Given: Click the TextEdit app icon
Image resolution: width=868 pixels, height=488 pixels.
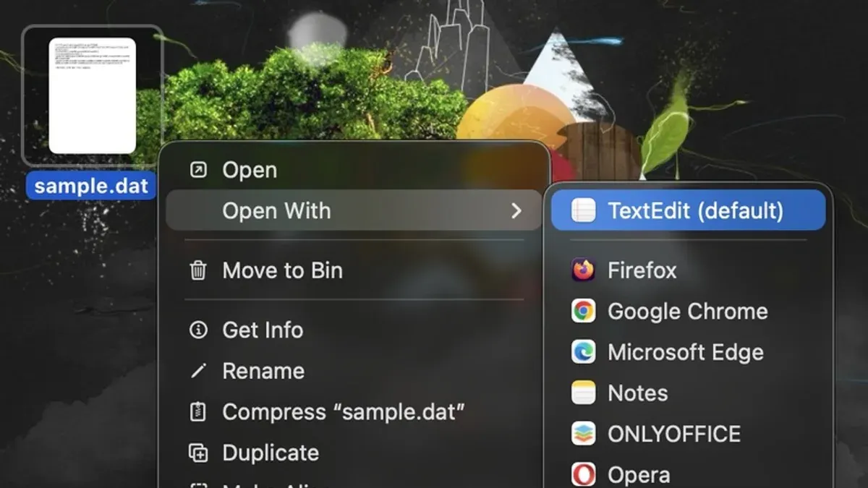Looking at the screenshot, I should (583, 210).
